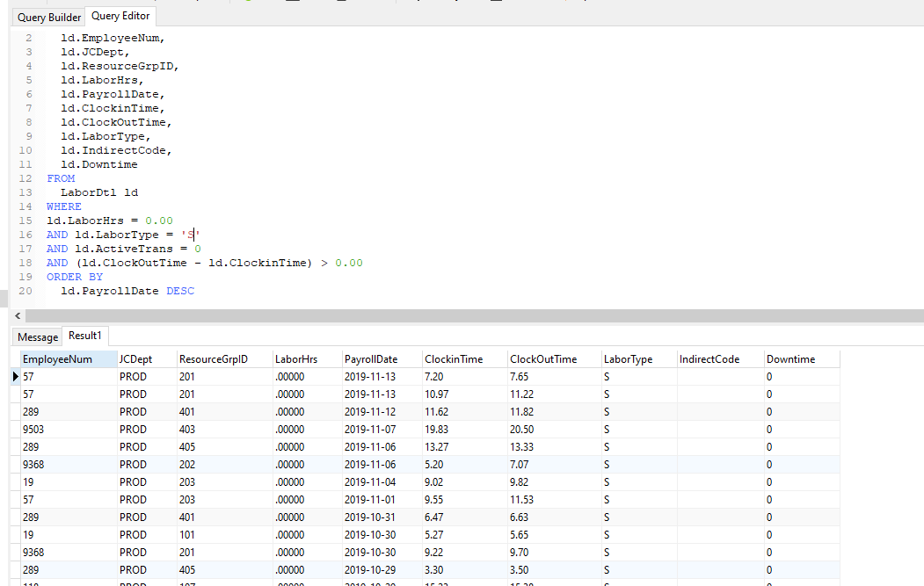The image size is (924, 586).
Task: Select ClockinTime cell 9.22
Action: [x=465, y=553]
